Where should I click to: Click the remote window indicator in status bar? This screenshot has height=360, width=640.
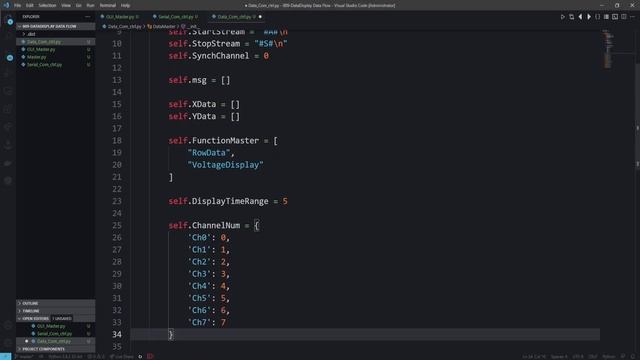pos(6,356)
